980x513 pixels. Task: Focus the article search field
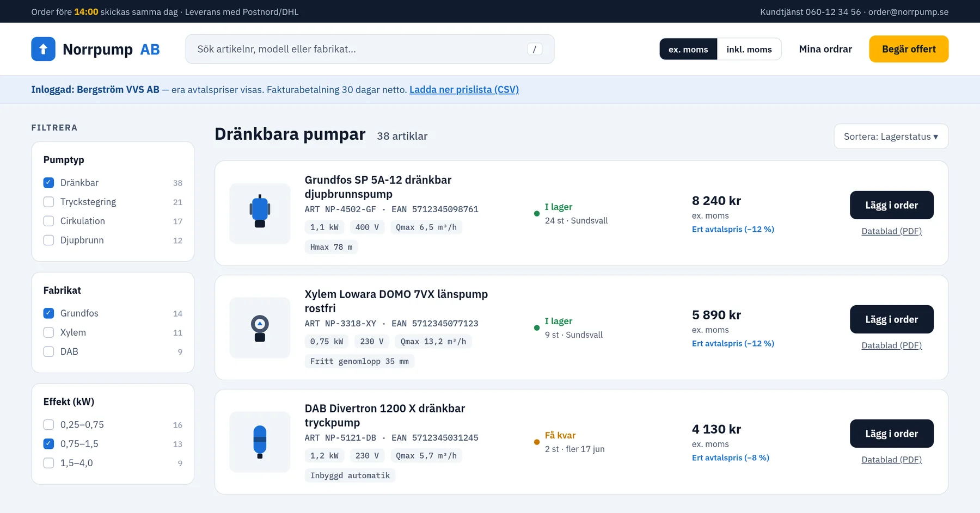(x=370, y=49)
